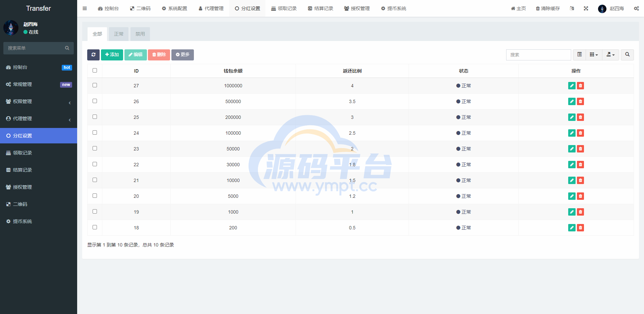Viewport: 644px width, 314px height.
Task: Tick the checkbox for row ID 26
Action: coord(95,101)
